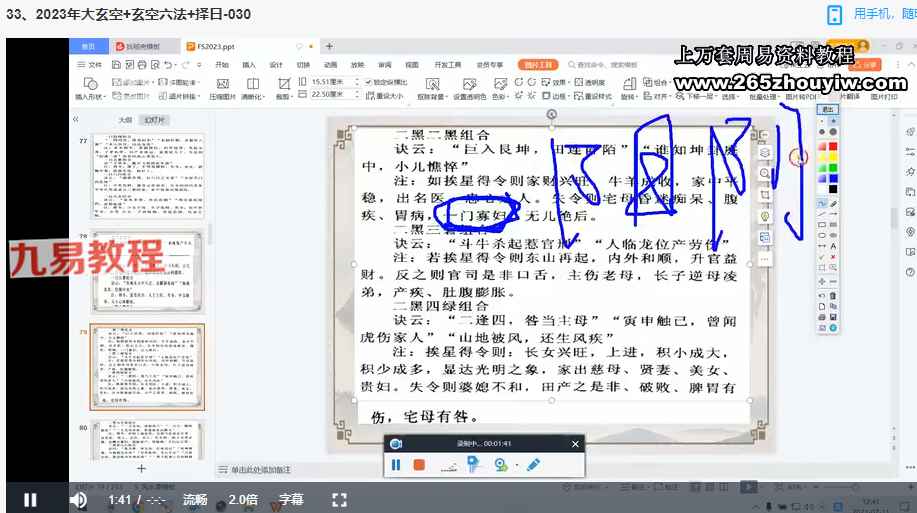
Task: Click the Reset Size (重设大小) button
Action: (388, 95)
